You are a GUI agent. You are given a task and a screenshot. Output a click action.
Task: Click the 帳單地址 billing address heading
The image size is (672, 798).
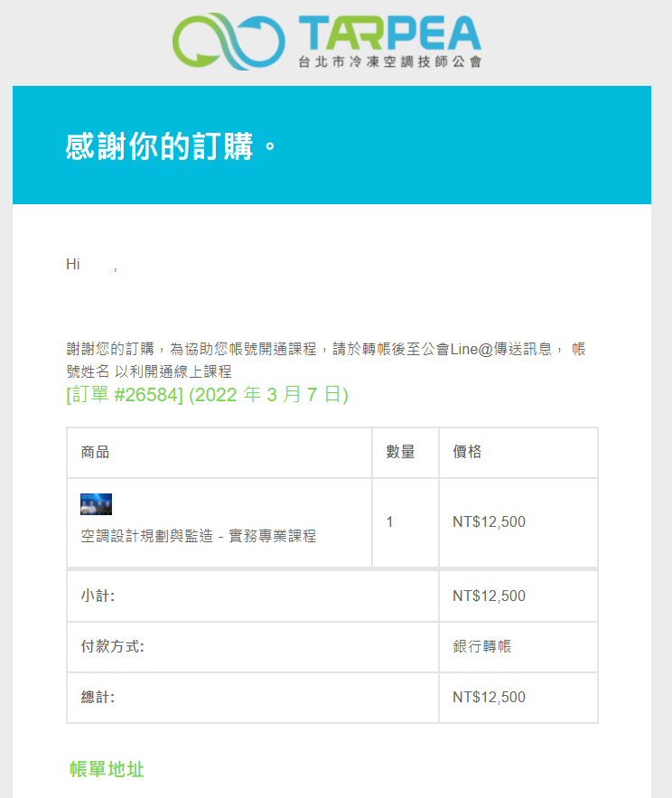(107, 769)
